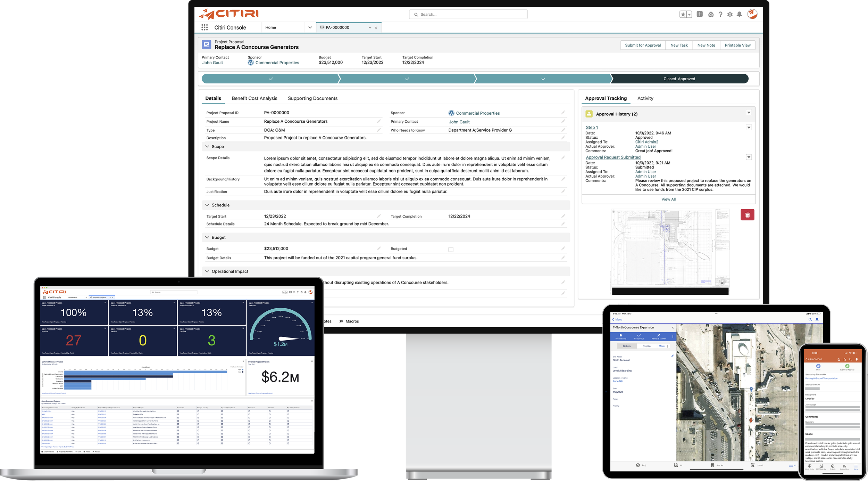Click inside the Search field
Viewport: 868px width, 481px height.
(469, 14)
